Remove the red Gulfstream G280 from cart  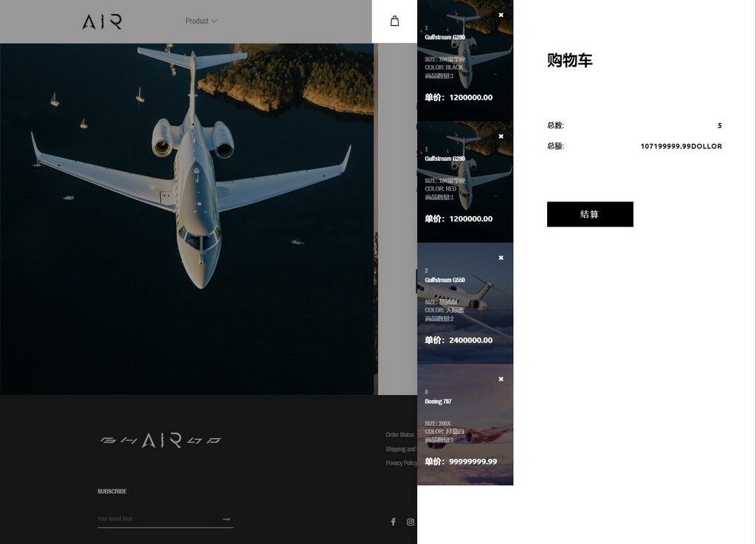pyautogui.click(x=501, y=137)
